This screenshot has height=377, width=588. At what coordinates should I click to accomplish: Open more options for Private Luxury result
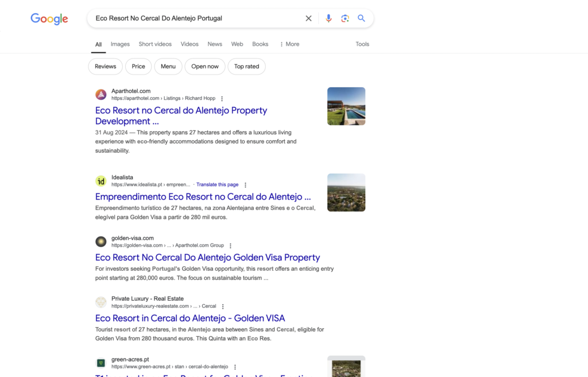[x=223, y=306]
